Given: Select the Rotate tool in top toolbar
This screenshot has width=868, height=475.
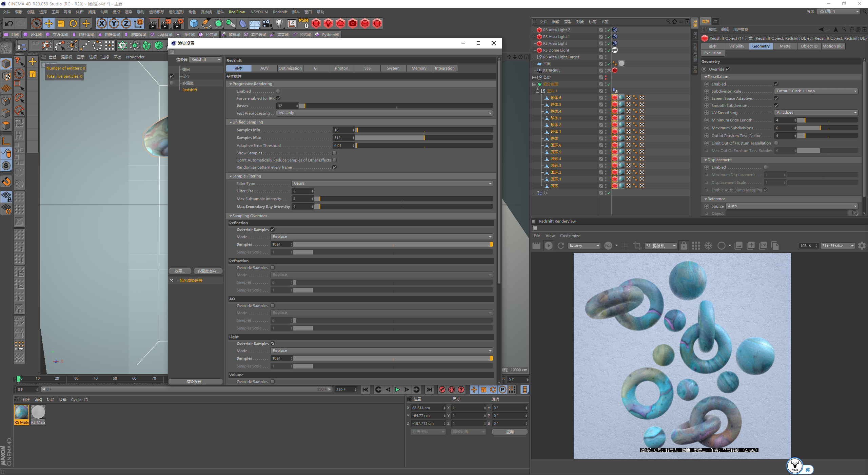Looking at the screenshot, I should [x=73, y=23].
